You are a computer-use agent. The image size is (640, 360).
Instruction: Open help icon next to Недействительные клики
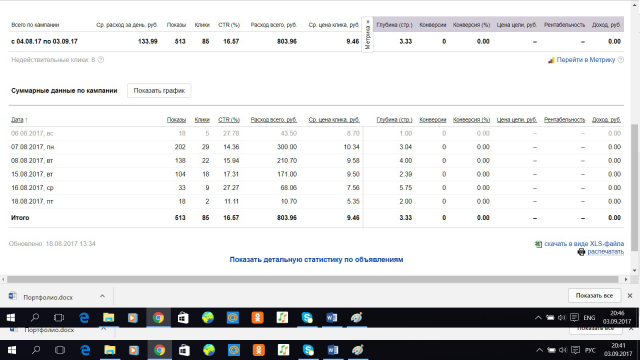point(101,60)
